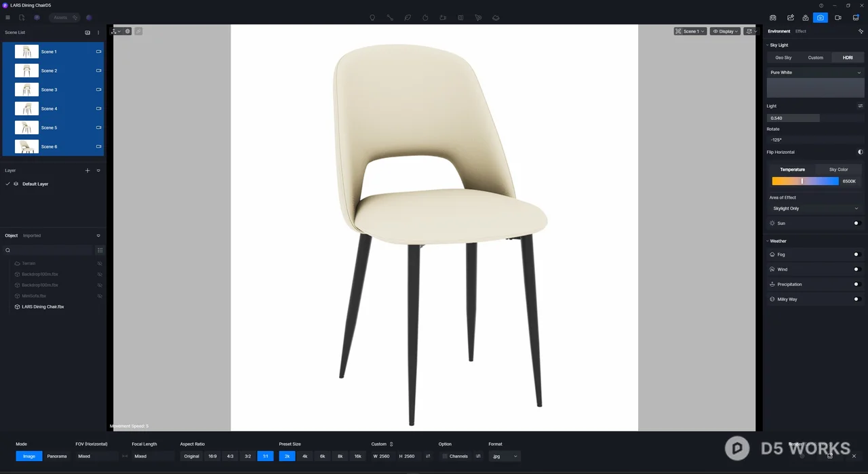Viewport: 868px width, 474px height.
Task: Swap width and height values icon
Action: point(428,456)
